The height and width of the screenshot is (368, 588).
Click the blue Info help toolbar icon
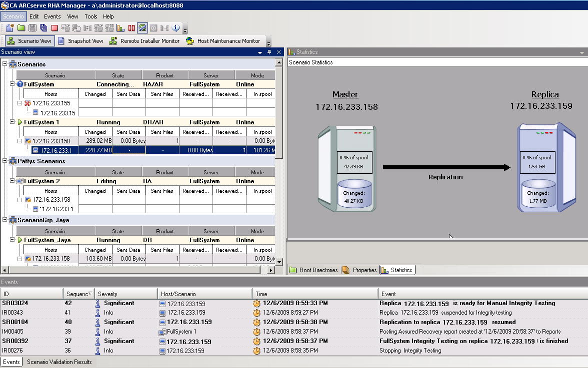point(175,28)
